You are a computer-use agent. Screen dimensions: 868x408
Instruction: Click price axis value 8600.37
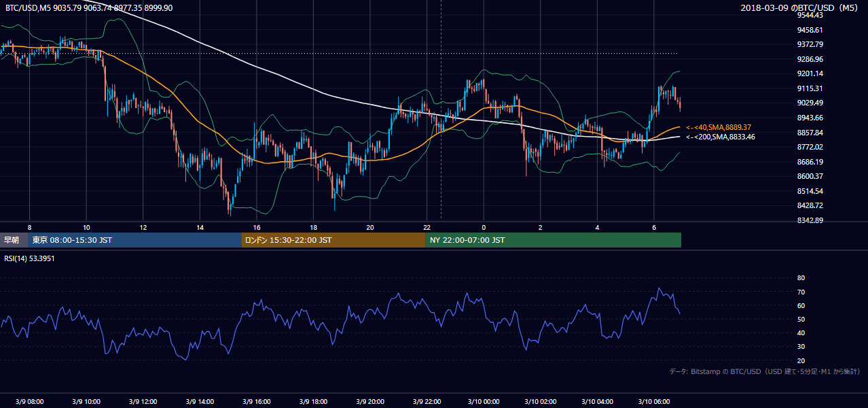click(810, 176)
